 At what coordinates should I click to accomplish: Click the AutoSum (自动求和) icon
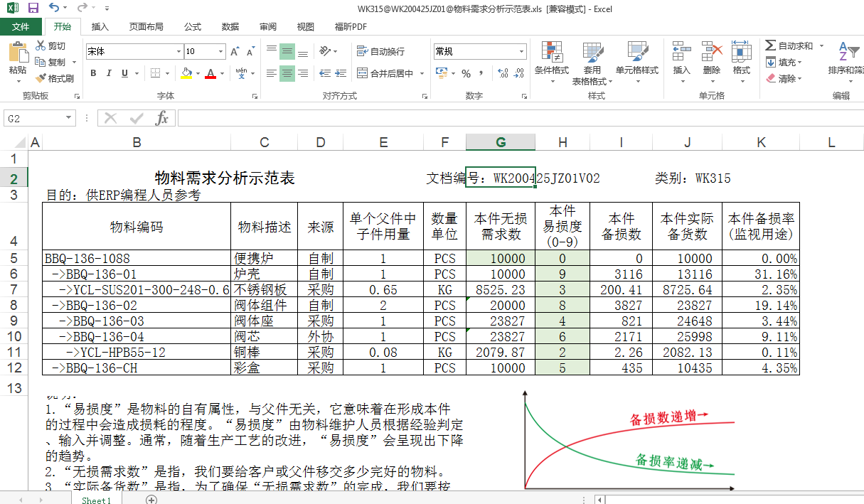[x=771, y=45]
